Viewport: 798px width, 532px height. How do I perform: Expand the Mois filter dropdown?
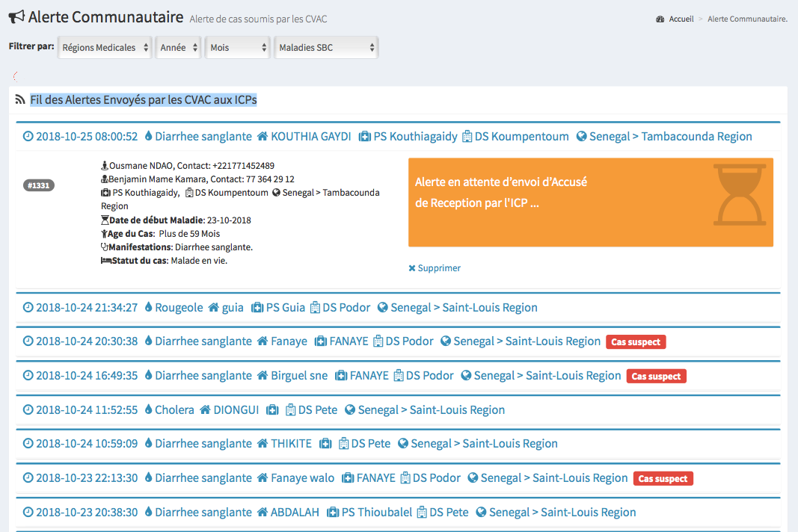[x=237, y=48]
